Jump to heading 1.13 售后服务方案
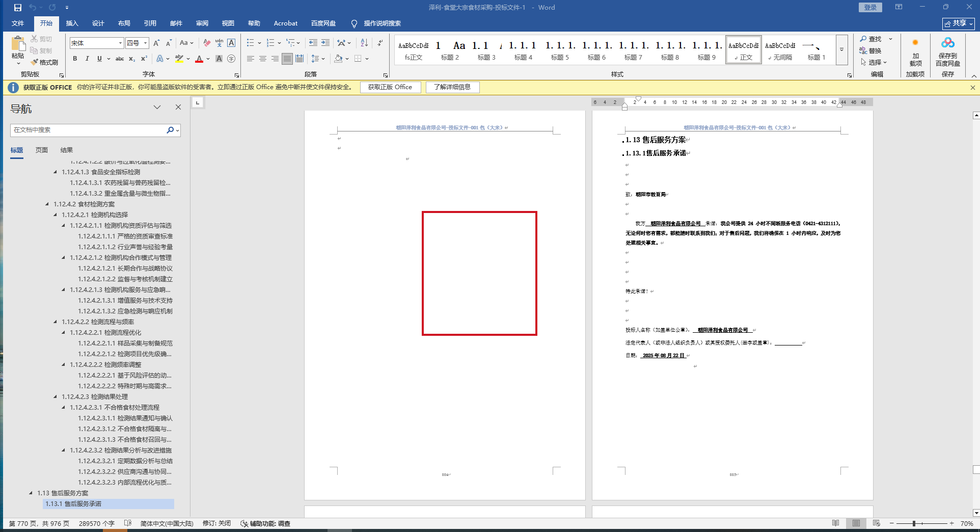 (x=63, y=493)
